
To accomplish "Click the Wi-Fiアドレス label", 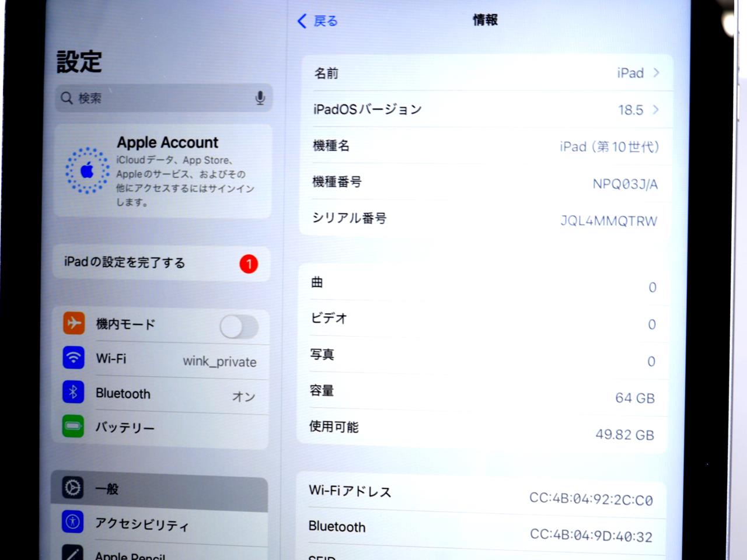I will (350, 491).
